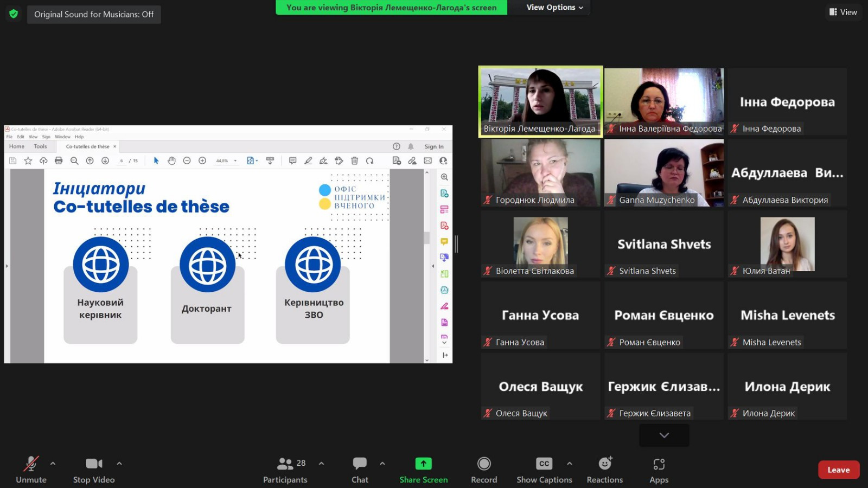Click the green encryption shield icon
The height and width of the screenshot is (488, 868).
(14, 14)
